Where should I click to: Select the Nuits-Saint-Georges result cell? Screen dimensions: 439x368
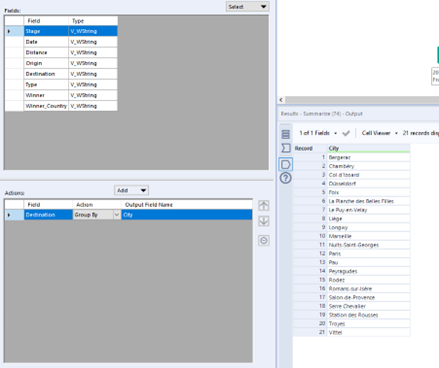368,245
